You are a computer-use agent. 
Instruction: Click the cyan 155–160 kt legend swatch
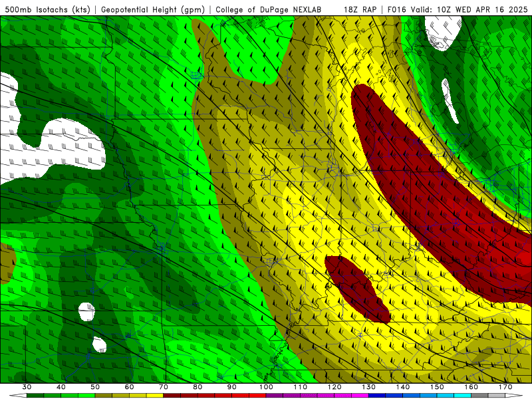click(x=463, y=396)
